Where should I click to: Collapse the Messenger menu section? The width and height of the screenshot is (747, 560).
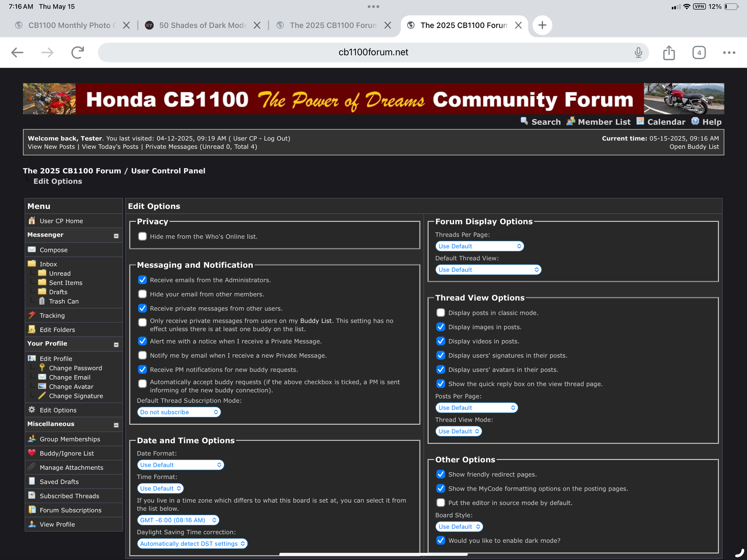[x=116, y=236]
